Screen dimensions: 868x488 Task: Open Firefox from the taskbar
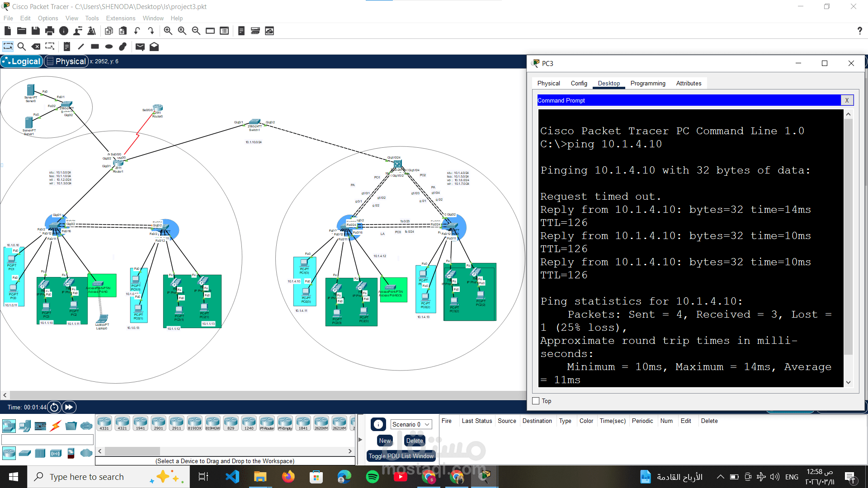[x=288, y=476]
